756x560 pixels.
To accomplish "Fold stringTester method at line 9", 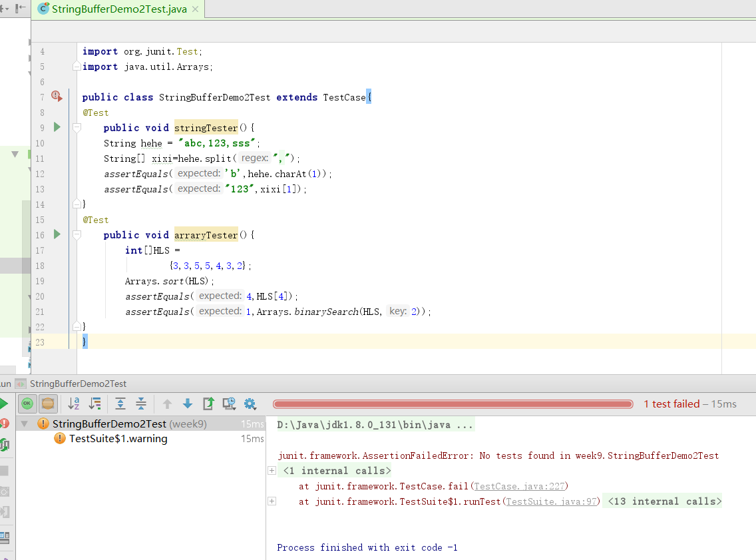I will pyautogui.click(x=76, y=128).
